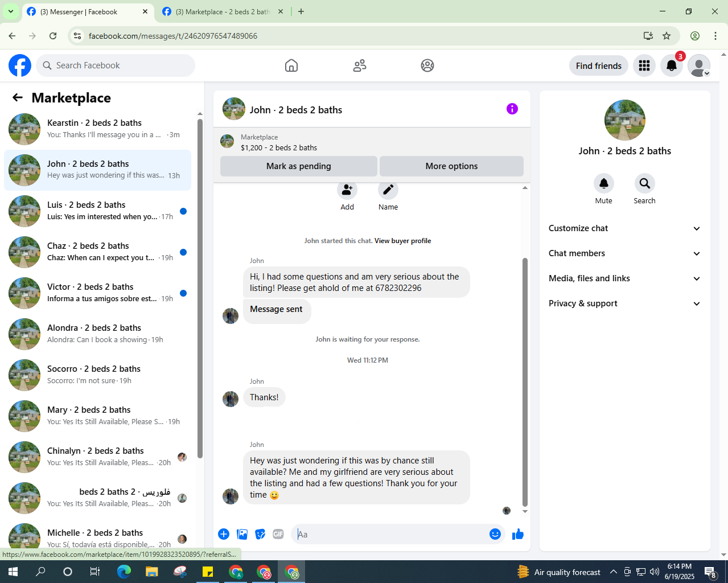728x583 pixels.
Task: Open Luis · 2 beds 2 baths conversation
Action: [x=97, y=211]
